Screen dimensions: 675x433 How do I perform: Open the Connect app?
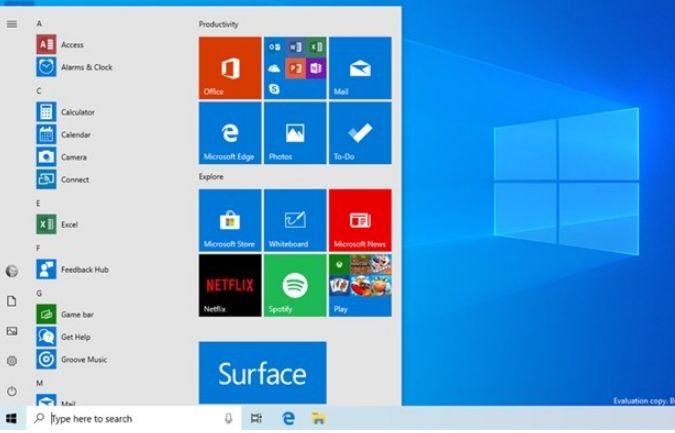[63, 179]
